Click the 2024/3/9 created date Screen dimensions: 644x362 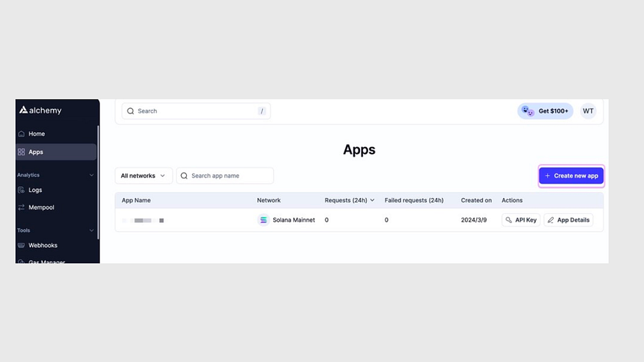click(x=473, y=220)
